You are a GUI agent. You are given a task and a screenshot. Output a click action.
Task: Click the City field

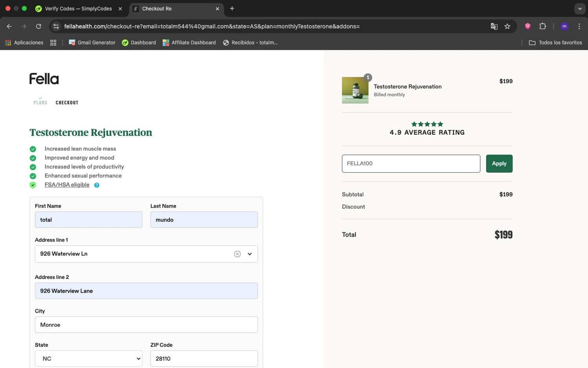[x=146, y=325]
